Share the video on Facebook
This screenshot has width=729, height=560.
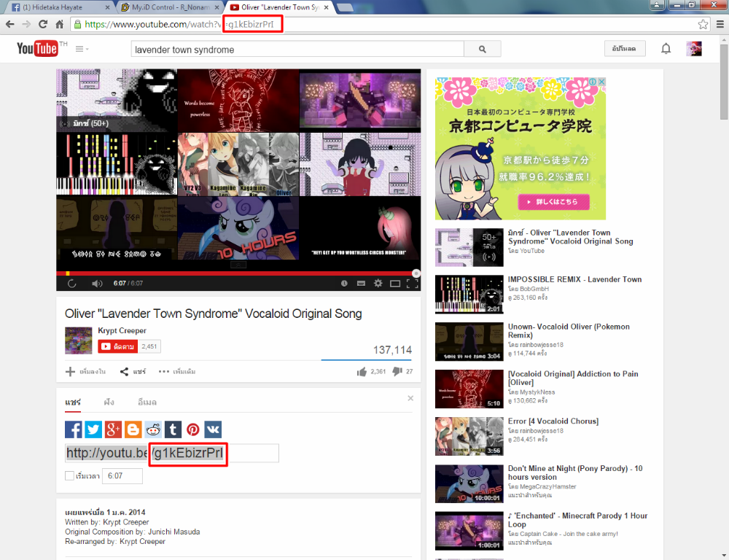pos(74,429)
